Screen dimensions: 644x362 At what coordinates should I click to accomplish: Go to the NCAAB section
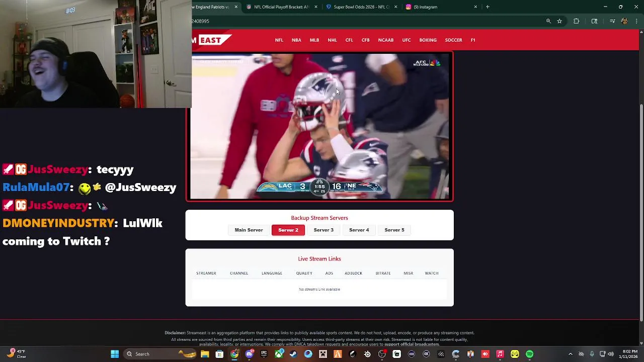(x=386, y=40)
